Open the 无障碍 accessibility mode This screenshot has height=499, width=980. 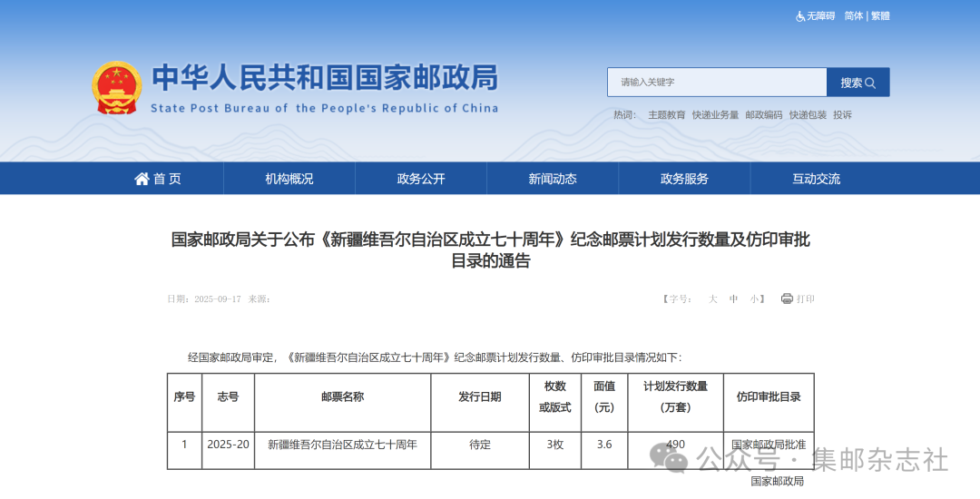(820, 16)
